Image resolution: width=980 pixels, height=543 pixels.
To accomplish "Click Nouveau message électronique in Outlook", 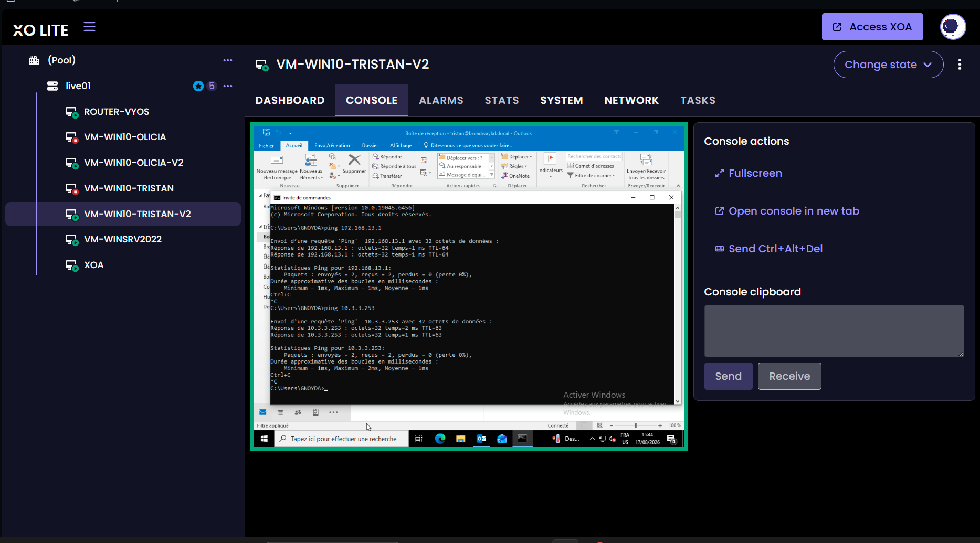I will coord(277,167).
